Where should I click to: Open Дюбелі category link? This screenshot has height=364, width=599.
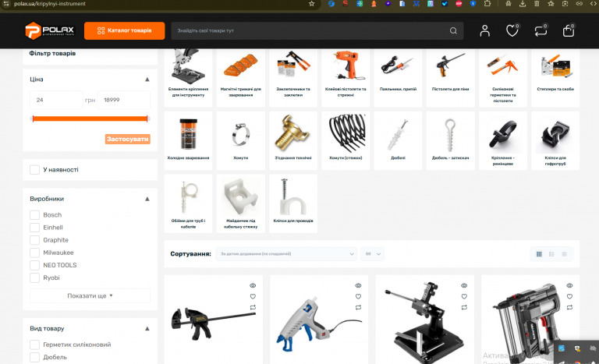click(x=398, y=140)
